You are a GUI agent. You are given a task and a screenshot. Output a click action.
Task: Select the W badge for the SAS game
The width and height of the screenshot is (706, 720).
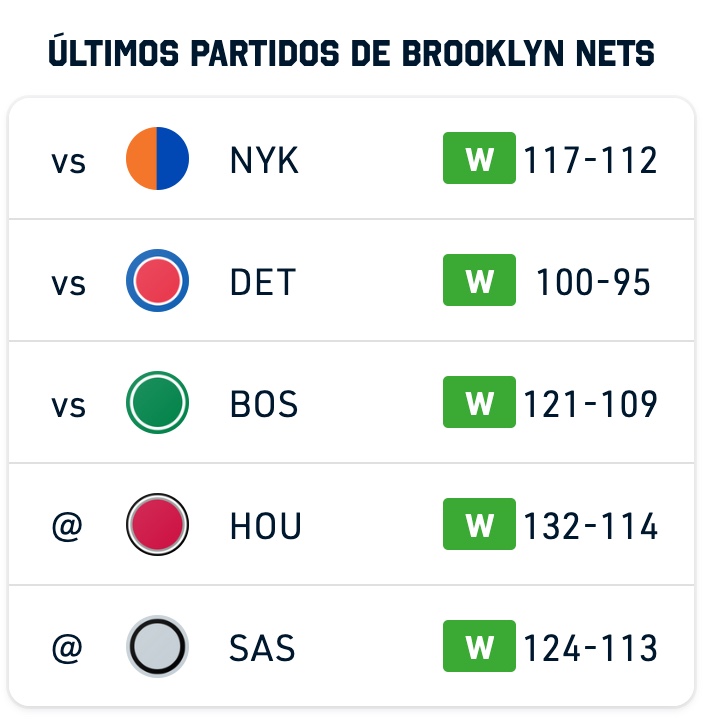click(x=479, y=646)
